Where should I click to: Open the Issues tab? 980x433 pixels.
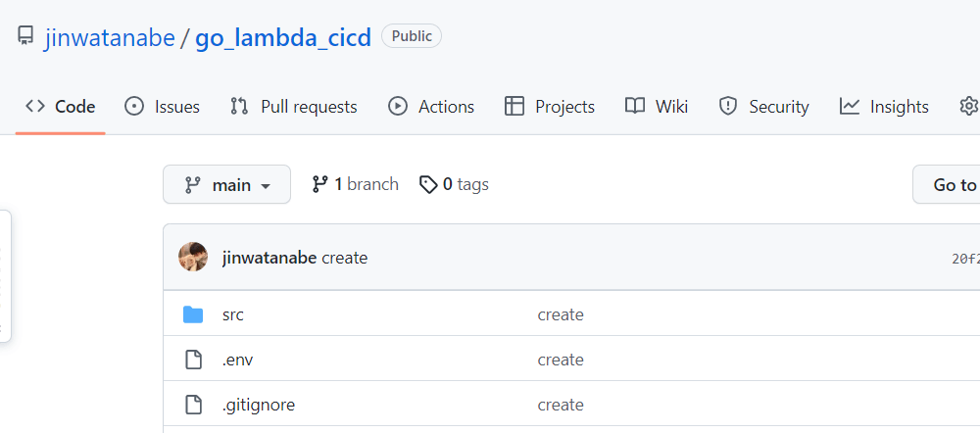162,107
